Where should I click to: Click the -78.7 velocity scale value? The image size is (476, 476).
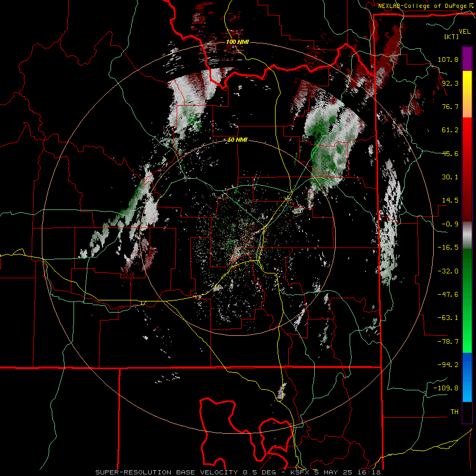pyautogui.click(x=448, y=342)
